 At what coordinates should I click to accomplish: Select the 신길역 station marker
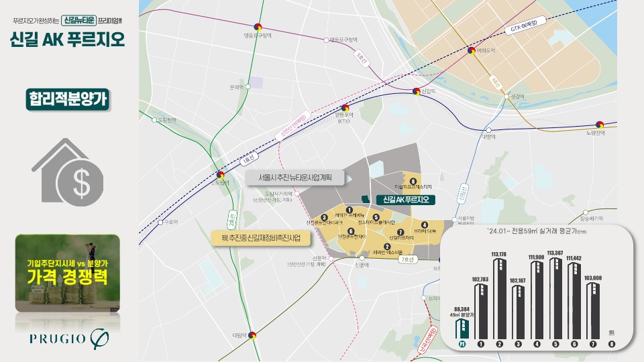tap(416, 91)
